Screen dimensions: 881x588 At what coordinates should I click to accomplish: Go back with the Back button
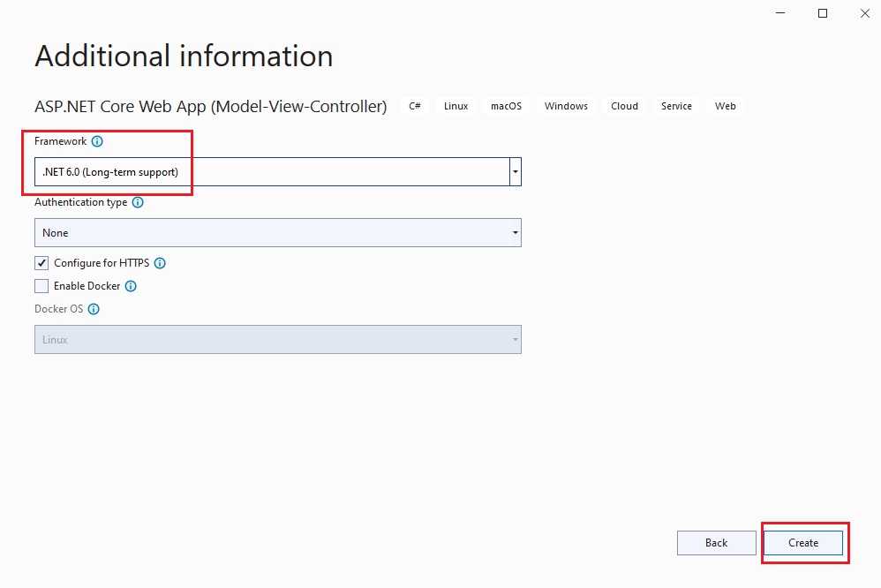(717, 543)
